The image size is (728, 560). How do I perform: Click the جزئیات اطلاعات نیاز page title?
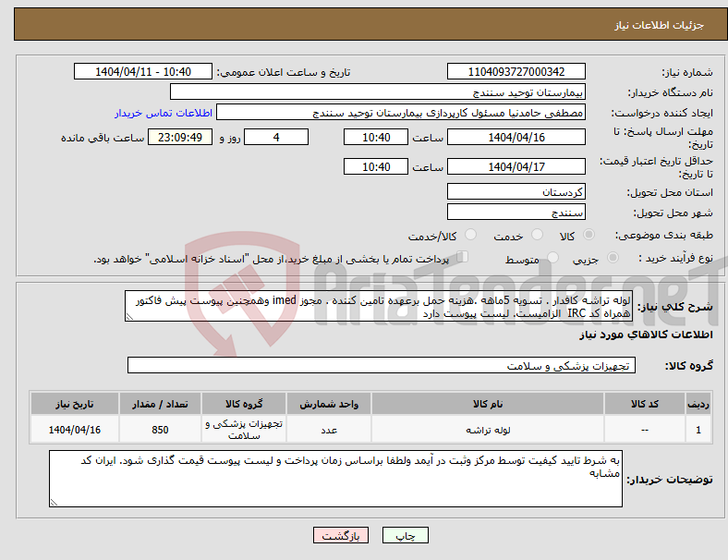click(x=659, y=25)
